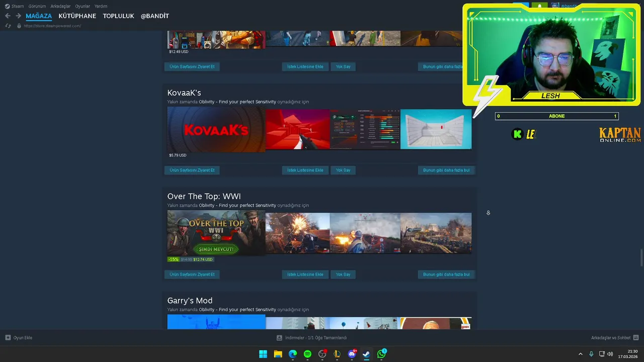644x362 pixels.
Task: View the Over The Top explosion screenshot
Action: pyautogui.click(x=297, y=233)
